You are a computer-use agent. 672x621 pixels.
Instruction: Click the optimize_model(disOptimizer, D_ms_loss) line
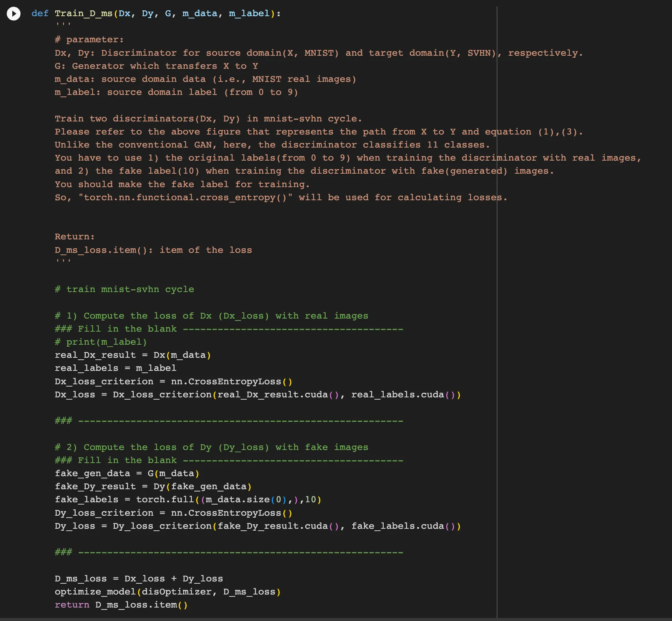(x=168, y=592)
